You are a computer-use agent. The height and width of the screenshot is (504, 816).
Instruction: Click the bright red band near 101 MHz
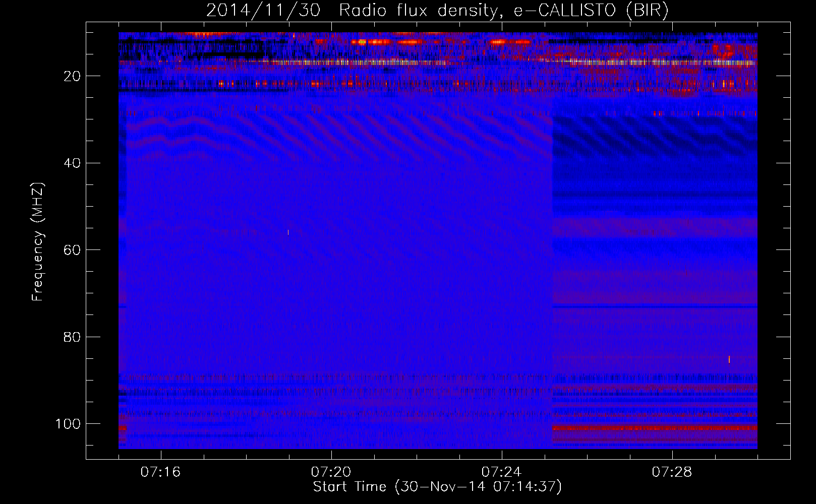[x=655, y=427]
